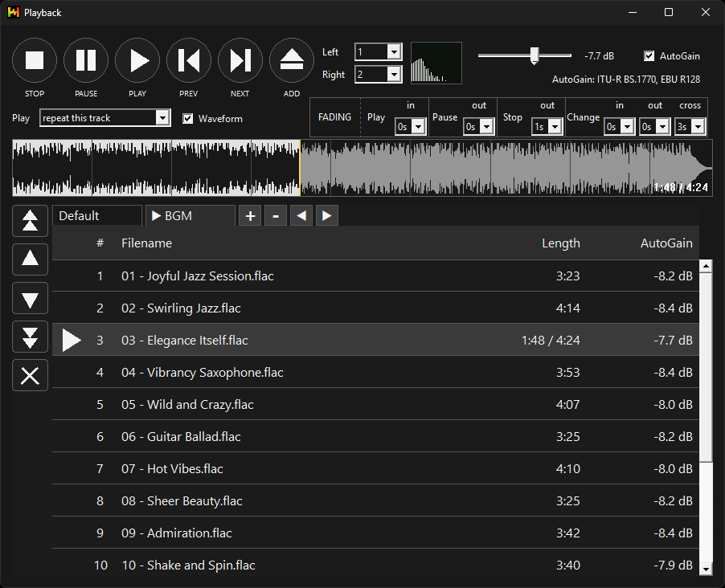Select track '04 - Vibrancy Saxophone.flac'
The height and width of the screenshot is (588, 725).
click(x=375, y=372)
